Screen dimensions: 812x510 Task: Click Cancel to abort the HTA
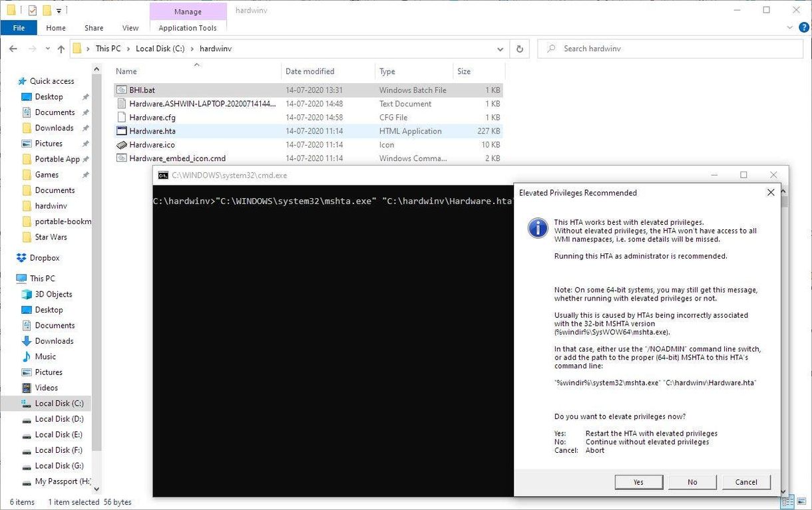(x=746, y=482)
